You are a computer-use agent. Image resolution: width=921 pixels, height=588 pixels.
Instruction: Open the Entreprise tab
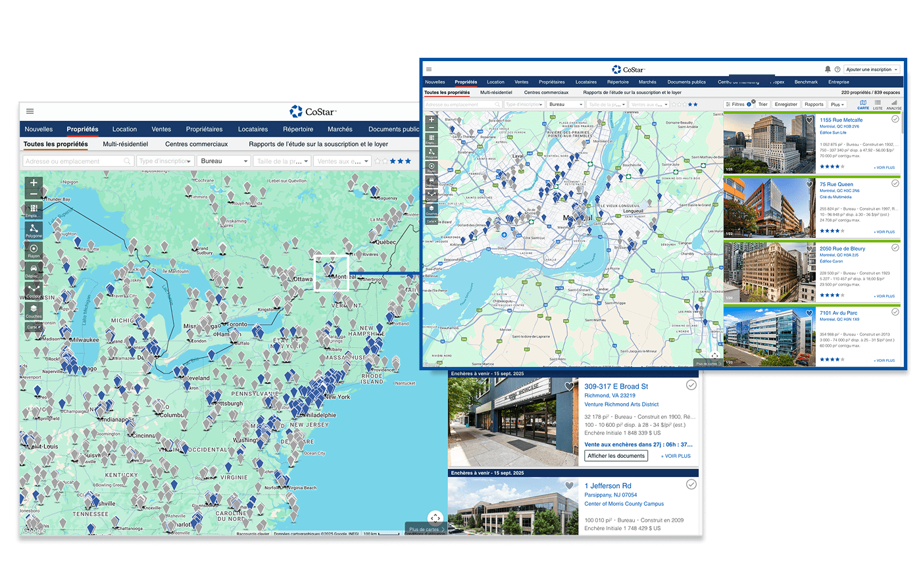839,82
